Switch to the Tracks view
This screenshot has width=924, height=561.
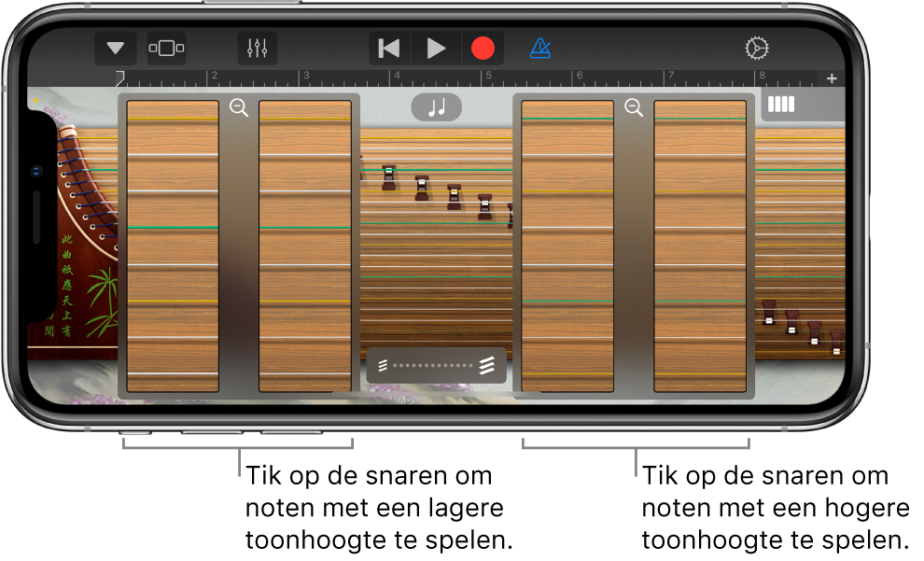click(166, 48)
